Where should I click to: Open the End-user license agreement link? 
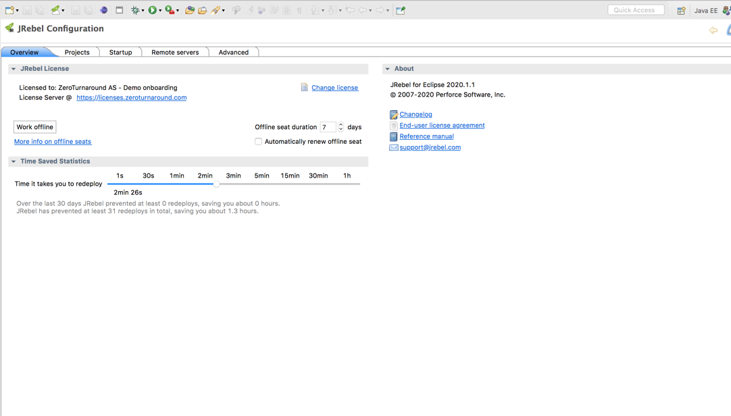[x=442, y=125]
